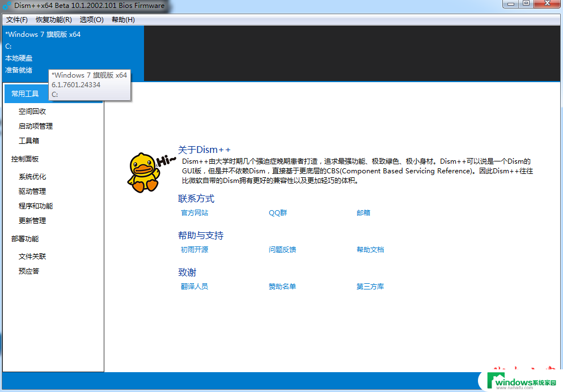Click the 准备就绪 status text
Image resolution: width=563 pixels, height=392 pixels.
19,70
